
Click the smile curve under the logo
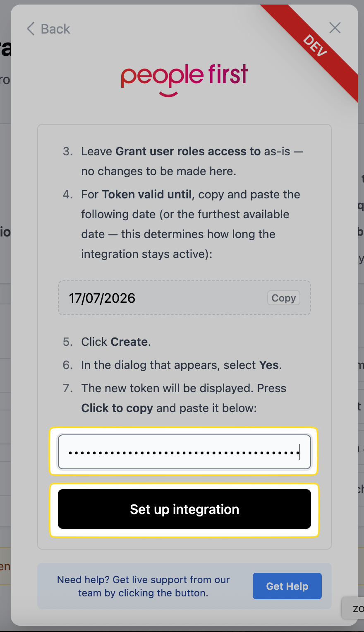[169, 94]
